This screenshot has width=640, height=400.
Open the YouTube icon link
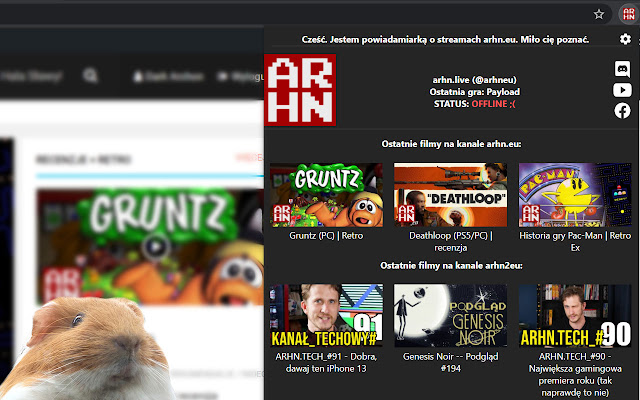click(622, 90)
